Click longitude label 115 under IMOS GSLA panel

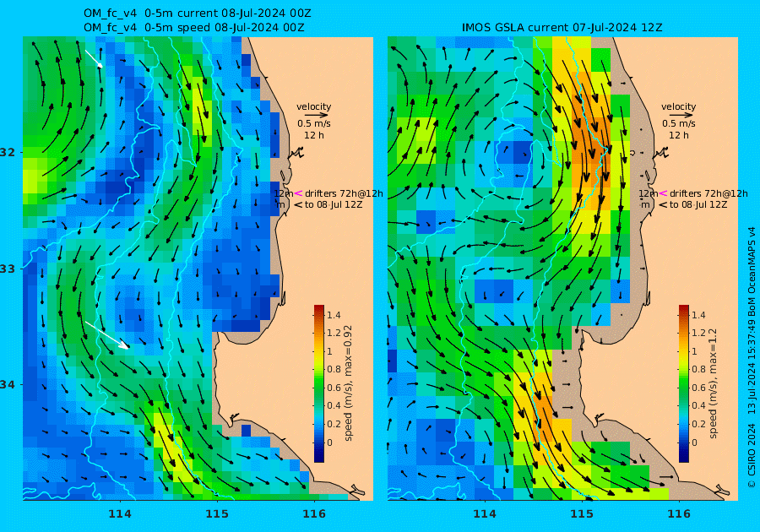click(582, 514)
